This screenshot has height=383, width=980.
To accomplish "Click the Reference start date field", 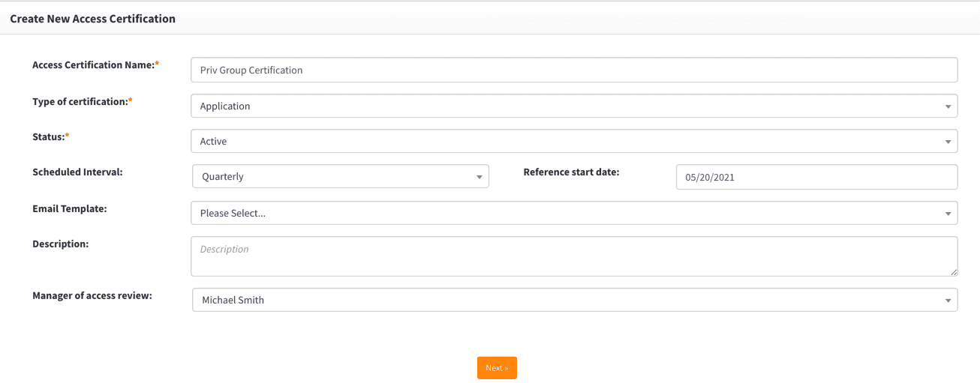I will (816, 177).
